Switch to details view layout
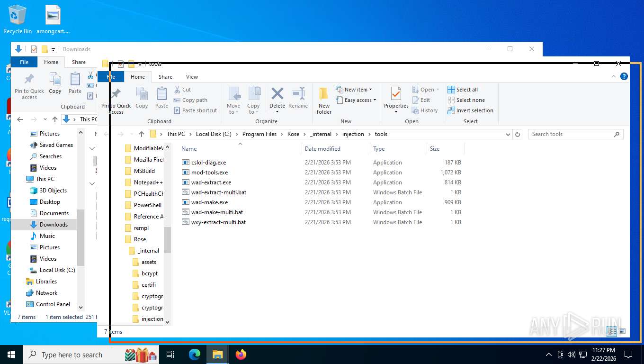This screenshot has width=644, height=364. click(x=612, y=331)
